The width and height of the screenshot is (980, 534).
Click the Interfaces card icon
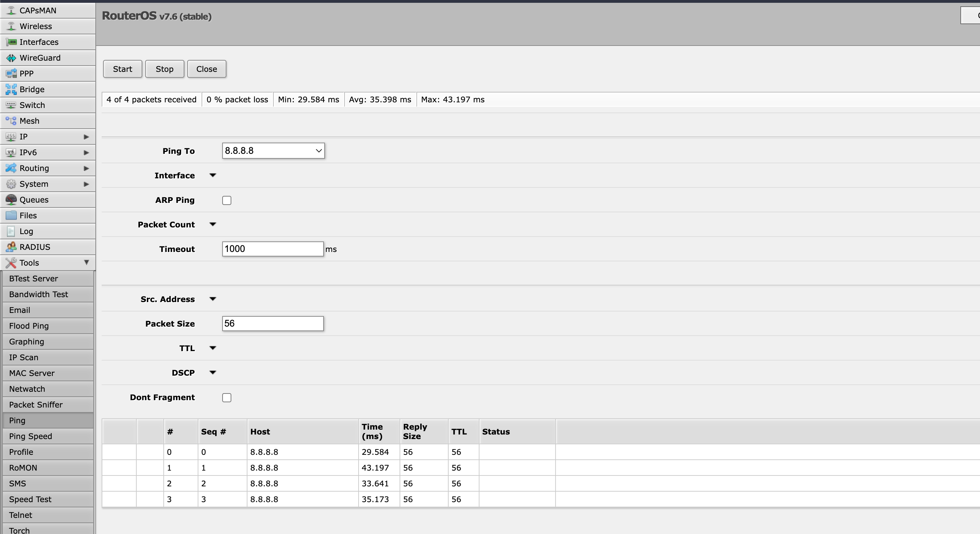pyautogui.click(x=11, y=42)
